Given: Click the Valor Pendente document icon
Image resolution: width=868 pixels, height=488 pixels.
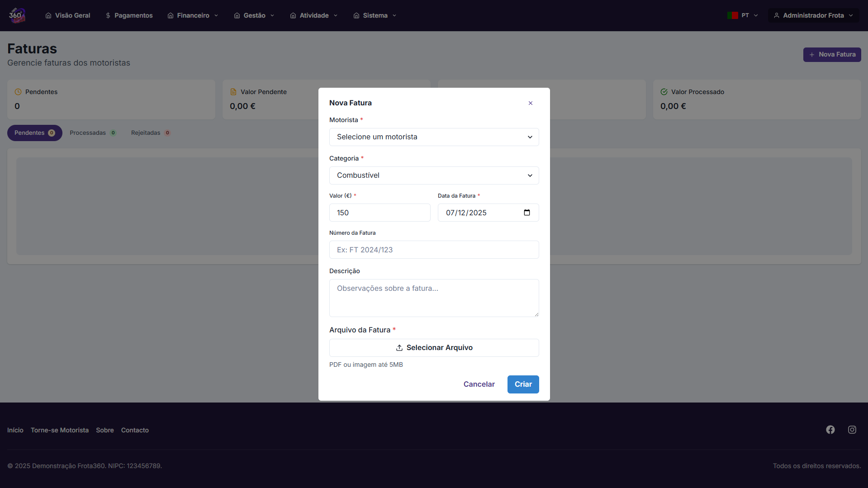Looking at the screenshot, I should [x=233, y=92].
